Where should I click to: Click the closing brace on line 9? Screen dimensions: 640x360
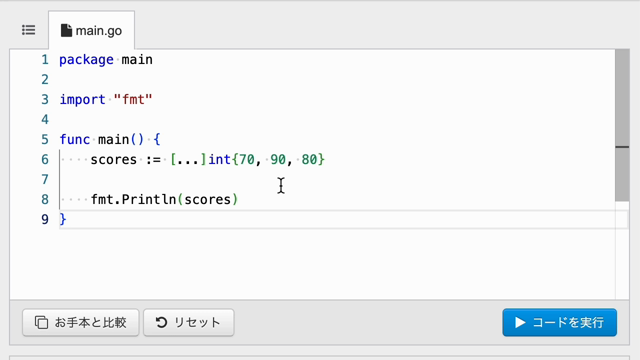[x=62, y=220]
